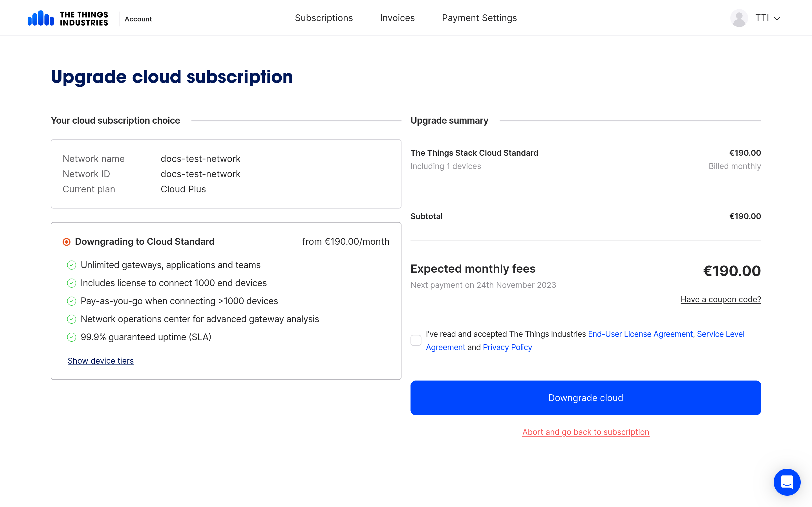Show device tiers list
This screenshot has height=507, width=812.
(x=101, y=361)
